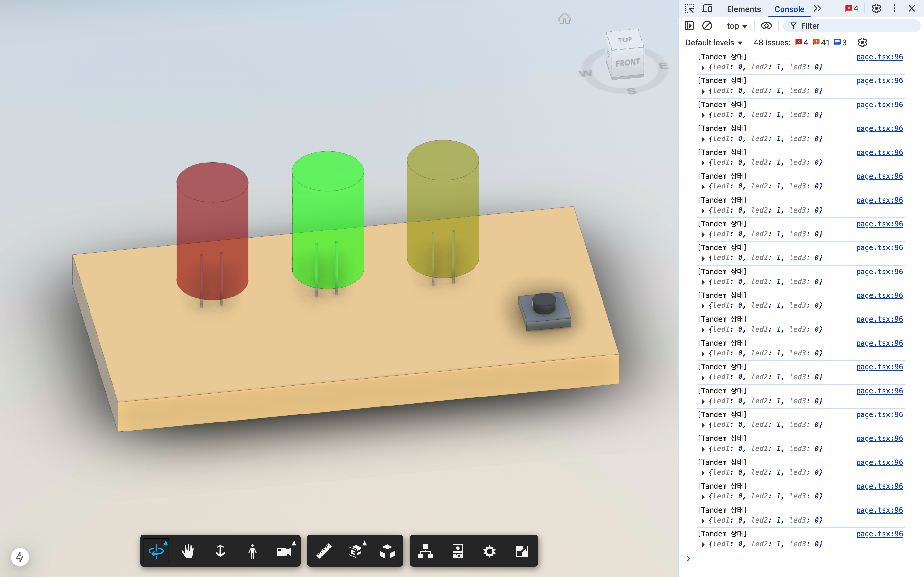The height and width of the screenshot is (577, 924).
Task: Select the Pan hand tool
Action: [x=188, y=551]
